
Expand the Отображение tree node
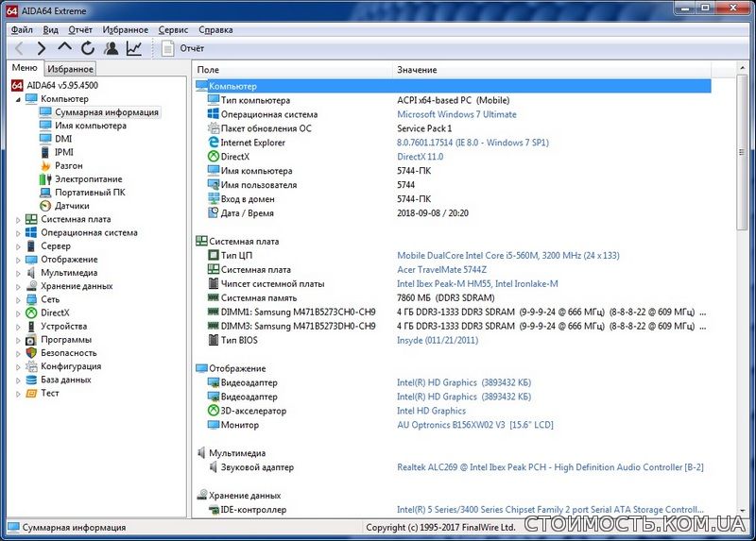pyautogui.click(x=18, y=261)
